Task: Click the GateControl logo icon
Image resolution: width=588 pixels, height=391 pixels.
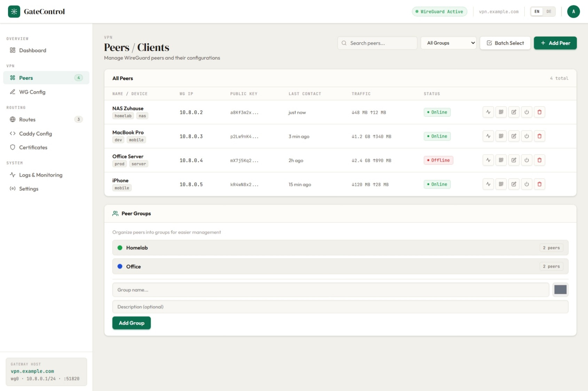Action: tap(14, 11)
